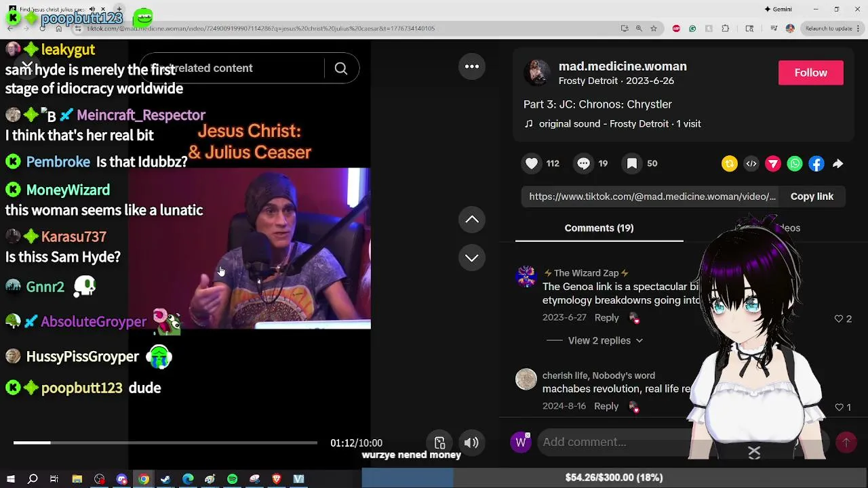
Task: Select the Comments (19) tab
Action: [x=599, y=228]
